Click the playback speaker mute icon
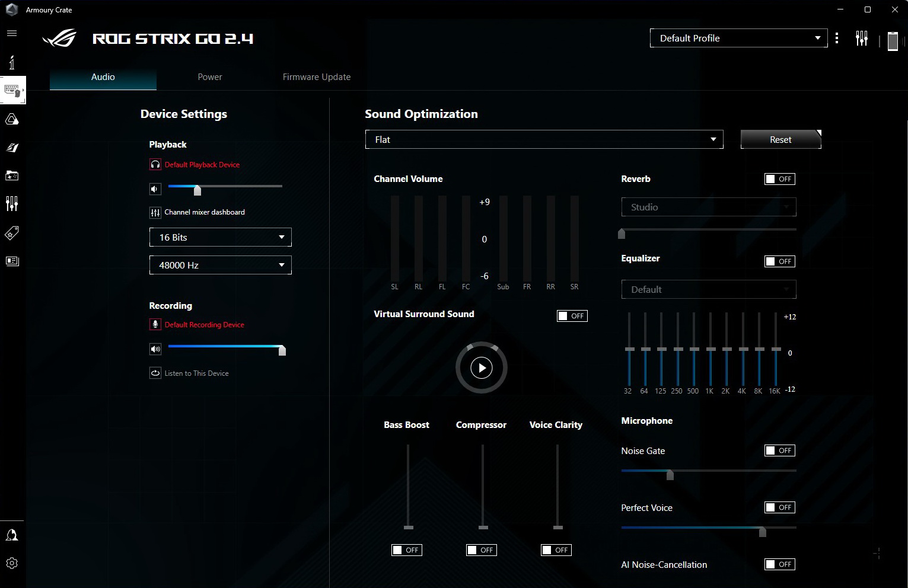Image resolution: width=908 pixels, height=588 pixels. (x=155, y=189)
